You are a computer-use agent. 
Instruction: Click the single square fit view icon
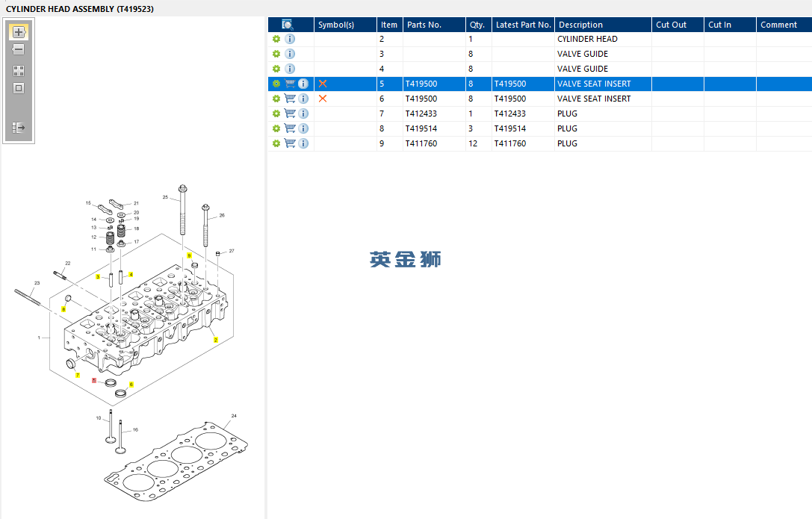coord(19,88)
